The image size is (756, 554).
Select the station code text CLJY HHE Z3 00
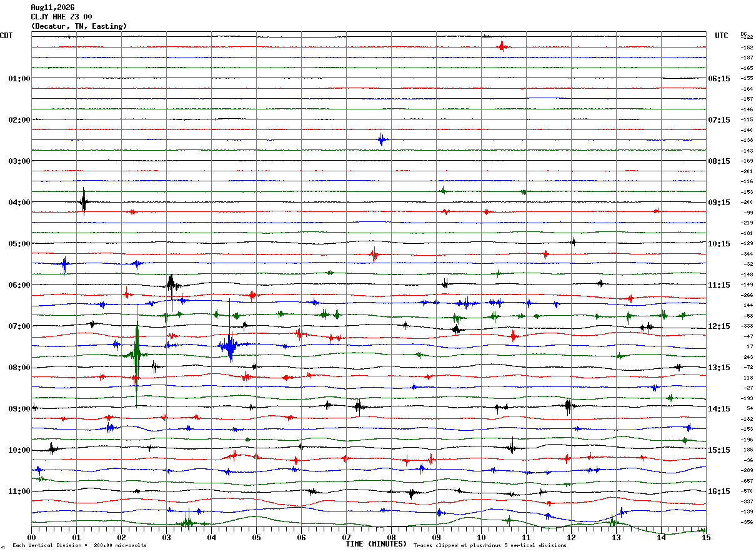(x=61, y=17)
